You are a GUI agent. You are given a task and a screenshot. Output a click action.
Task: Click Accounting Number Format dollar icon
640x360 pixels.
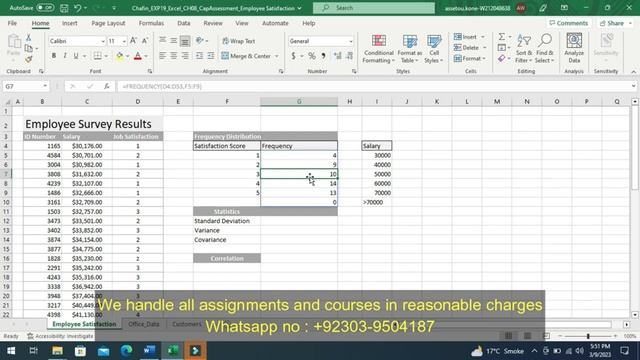point(293,56)
